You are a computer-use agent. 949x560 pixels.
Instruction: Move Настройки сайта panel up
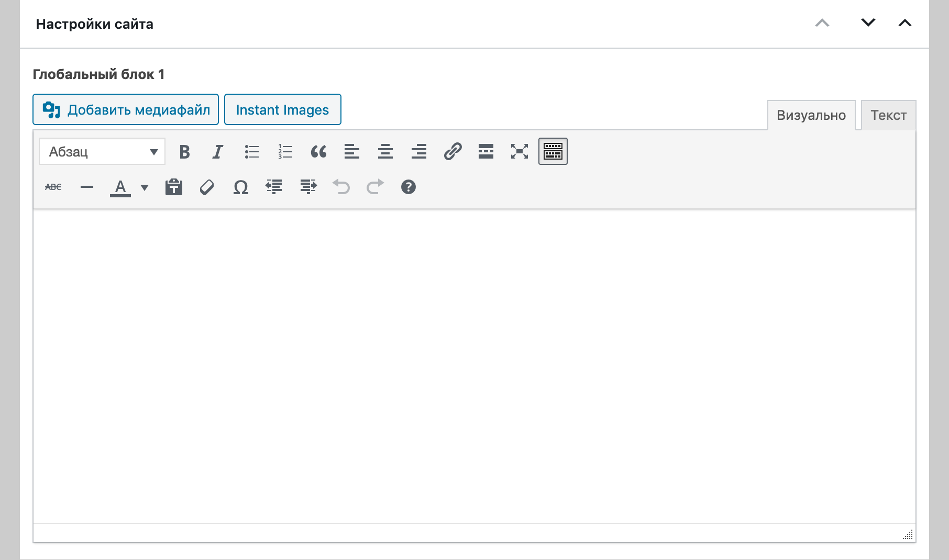click(x=822, y=23)
